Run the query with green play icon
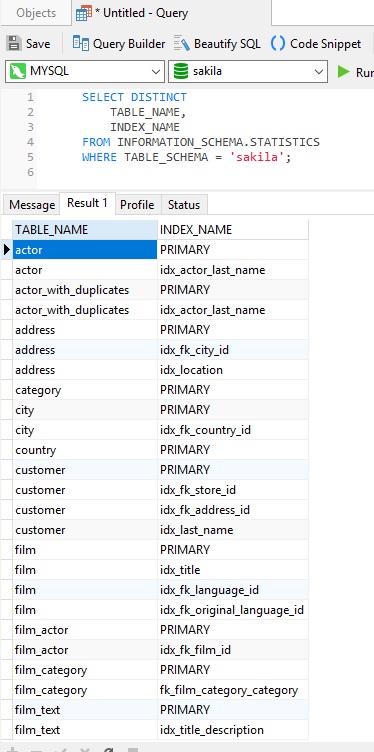Viewport: 374px width, 752px height. tap(343, 72)
